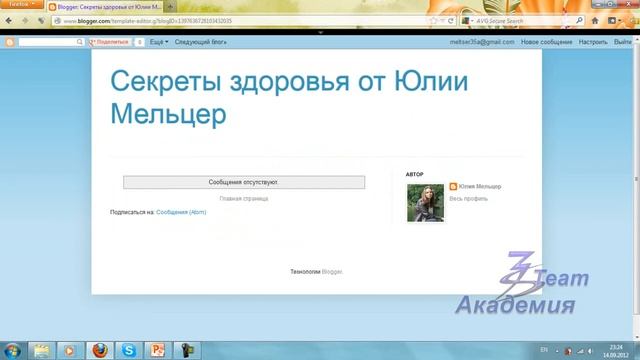Click the Сообщения отсутствуют box

point(244,182)
